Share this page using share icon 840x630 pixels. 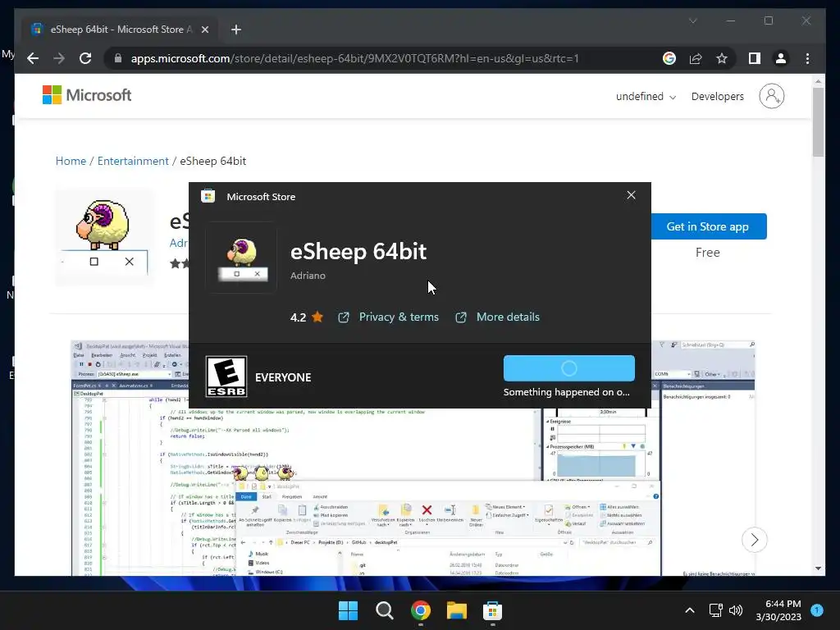click(x=696, y=58)
